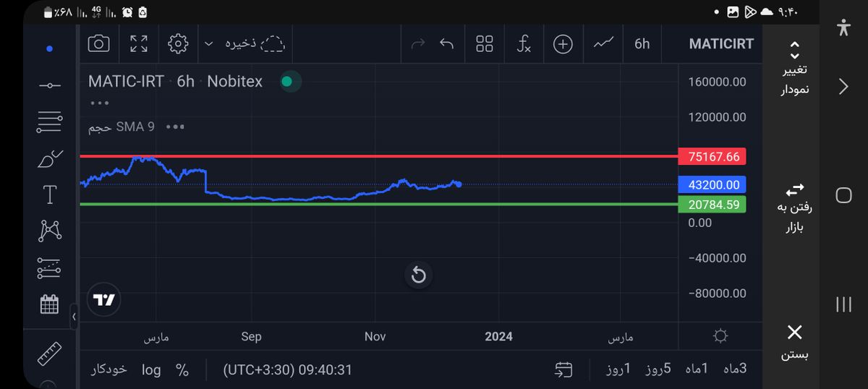Open the indicators fx menu

[x=524, y=43]
